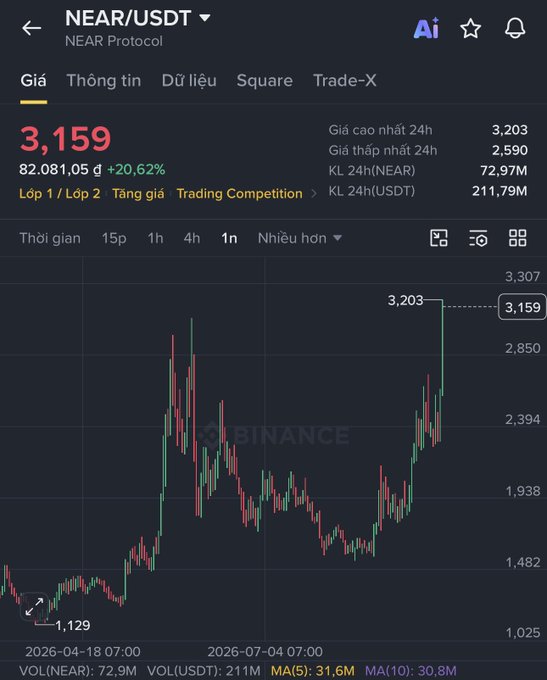Screen dimensions: 547x680
Task: Tap the 3,203 high marker on chart
Action: point(405,300)
